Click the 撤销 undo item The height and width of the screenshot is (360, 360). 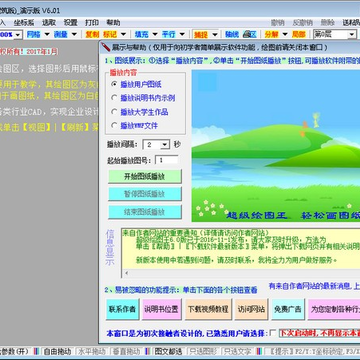pyautogui.click(x=278, y=23)
